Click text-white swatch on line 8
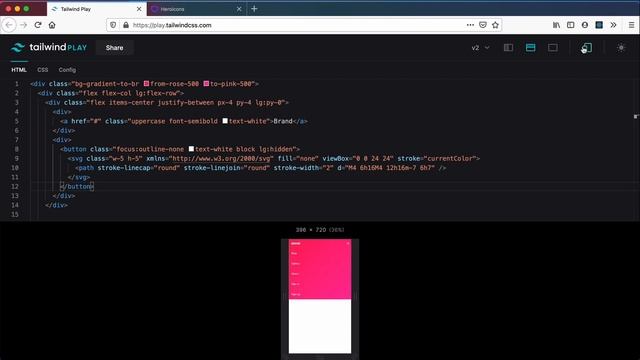The height and width of the screenshot is (360, 640). [191, 149]
